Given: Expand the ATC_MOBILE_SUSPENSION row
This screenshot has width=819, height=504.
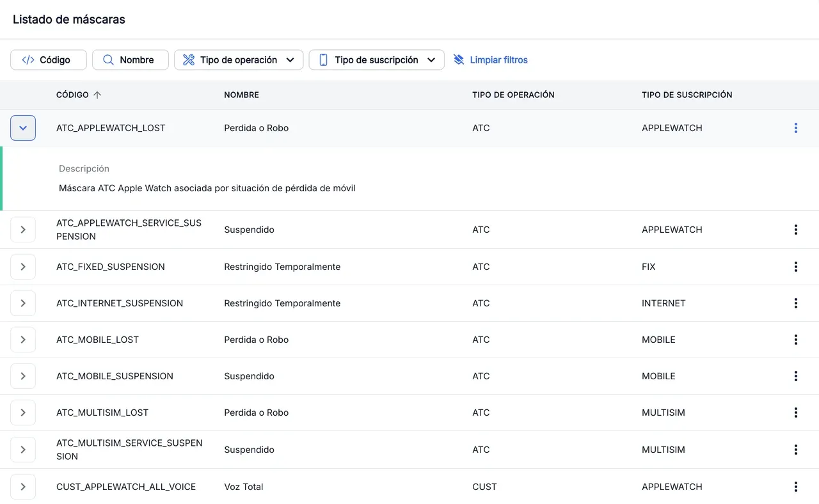Looking at the screenshot, I should pos(23,376).
